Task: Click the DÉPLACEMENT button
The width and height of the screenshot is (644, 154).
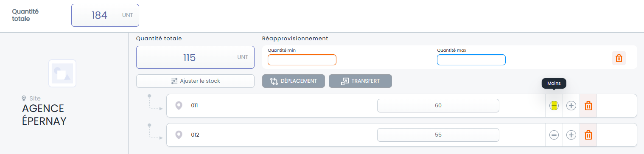Action: [x=293, y=81]
